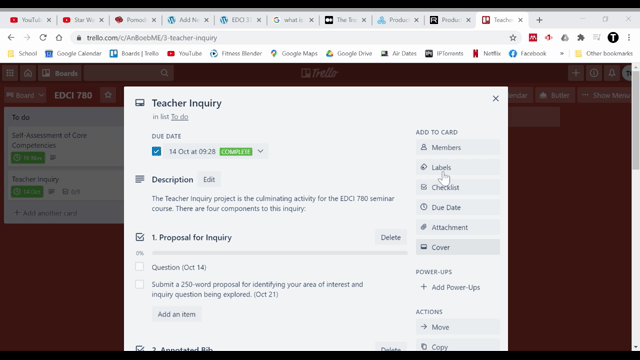Edit the card Description
This screenshot has height=360, width=640.
tap(209, 180)
